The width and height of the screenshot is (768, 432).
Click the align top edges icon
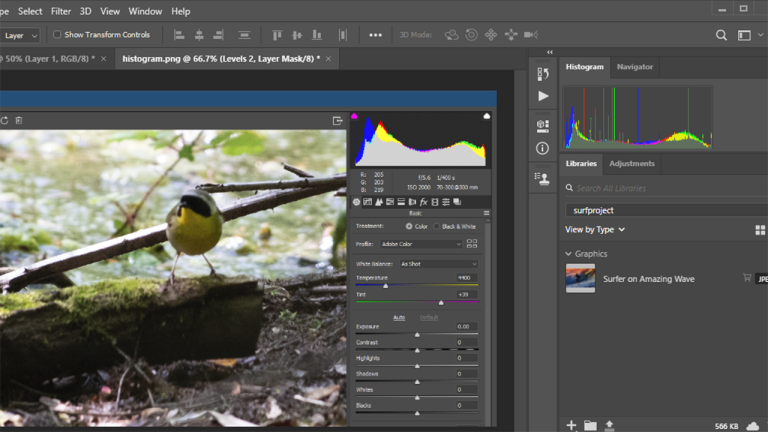pyautogui.click(x=277, y=35)
